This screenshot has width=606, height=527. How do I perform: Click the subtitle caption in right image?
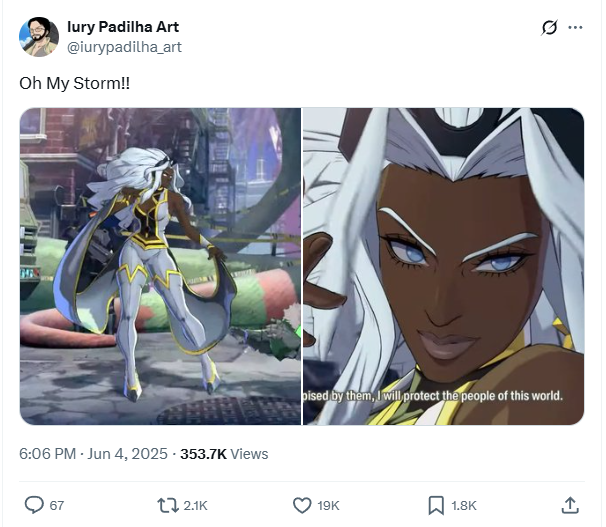click(432, 396)
